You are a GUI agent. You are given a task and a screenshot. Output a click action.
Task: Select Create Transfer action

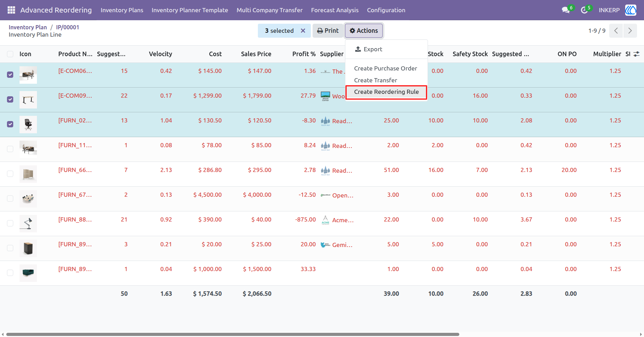coord(386,80)
